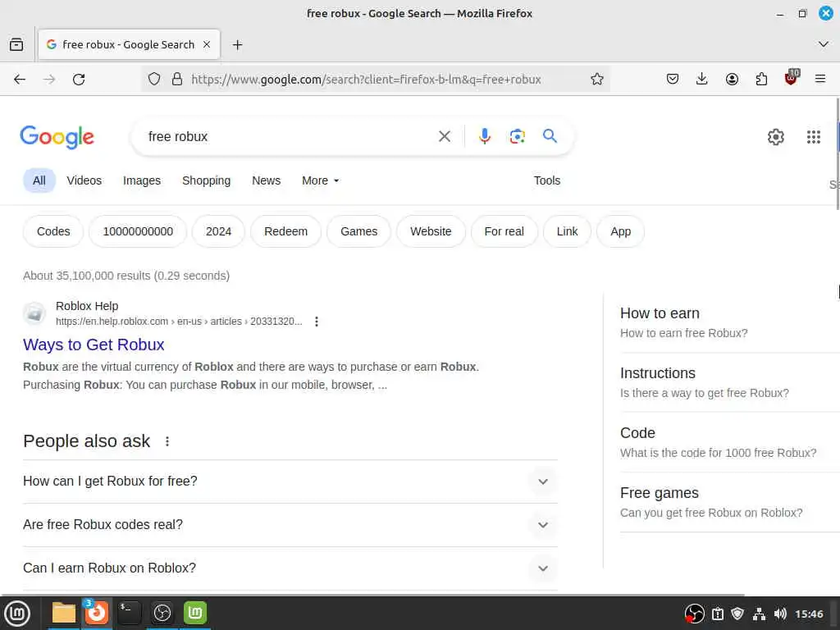The image size is (840, 630).
Task: Open the Firefox hamburger menu
Action: coord(820,80)
